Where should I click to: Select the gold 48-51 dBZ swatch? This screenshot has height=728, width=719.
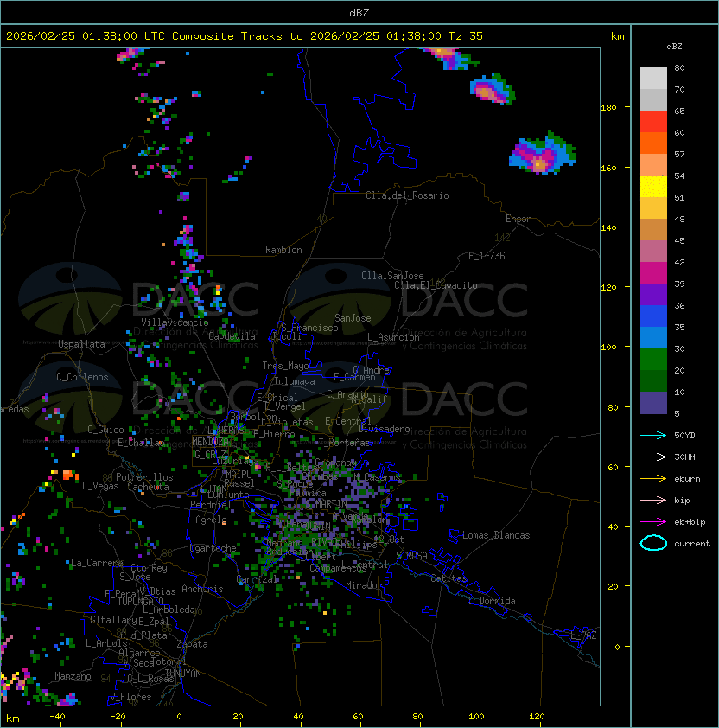(653, 208)
